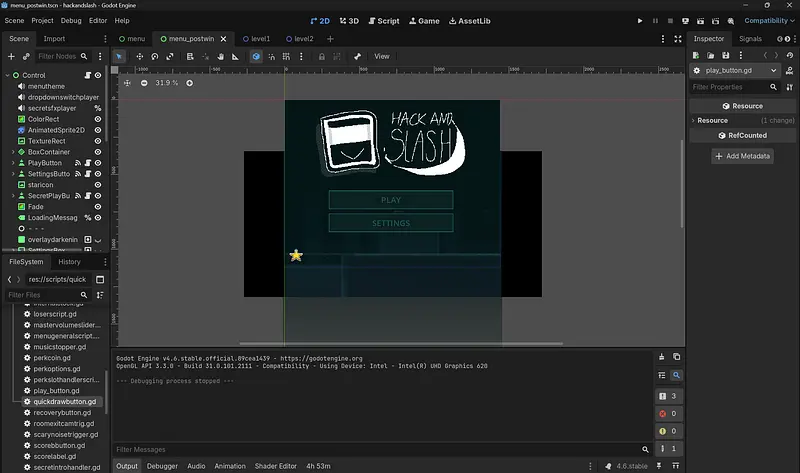The width and height of the screenshot is (800, 473).
Task: Click the Pan mode hand tool
Action: (221, 56)
